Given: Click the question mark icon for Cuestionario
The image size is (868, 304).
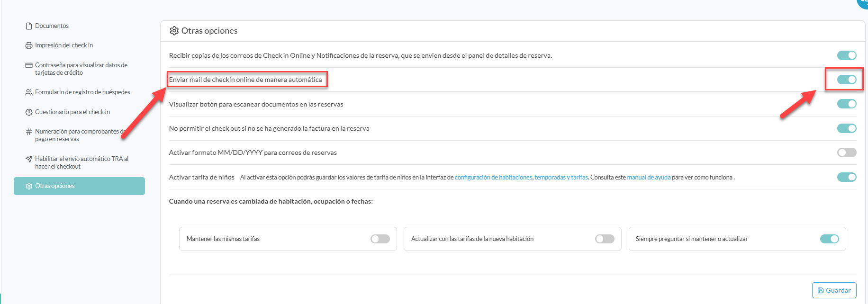Looking at the screenshot, I should (29, 112).
